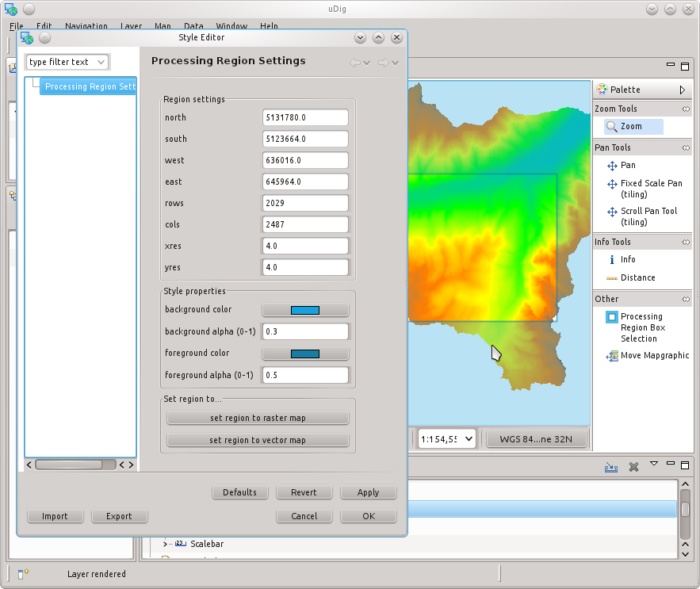Click the Defaults button
The width and height of the screenshot is (700, 589).
[239, 492]
